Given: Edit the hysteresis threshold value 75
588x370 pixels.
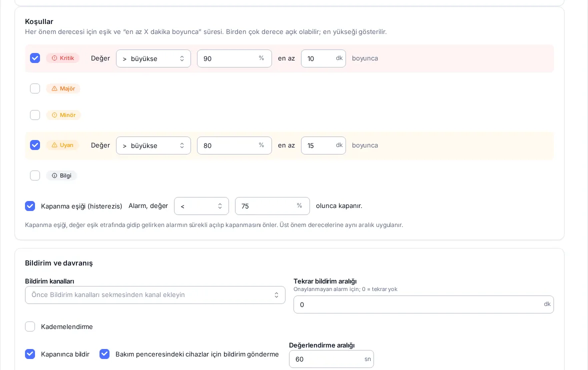Looking at the screenshot, I should coord(272,206).
